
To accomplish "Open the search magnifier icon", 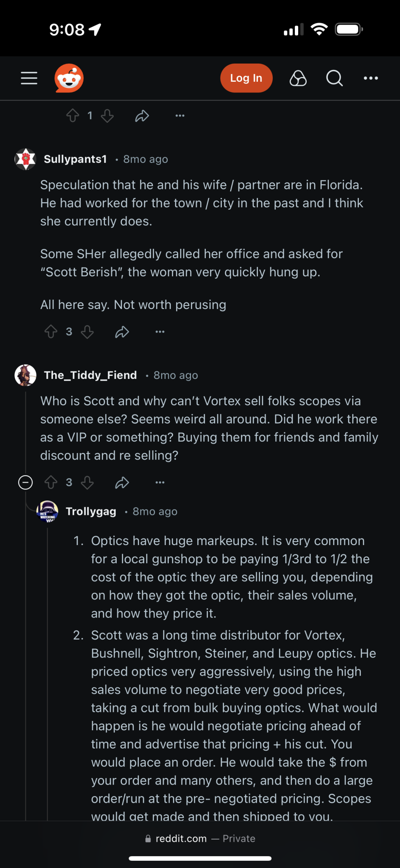I will (x=334, y=78).
